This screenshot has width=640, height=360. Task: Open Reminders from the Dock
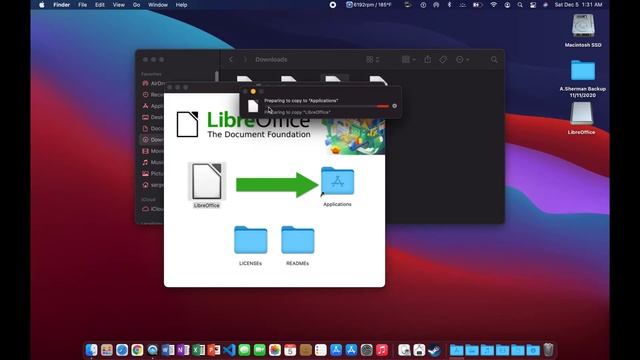pos(321,350)
